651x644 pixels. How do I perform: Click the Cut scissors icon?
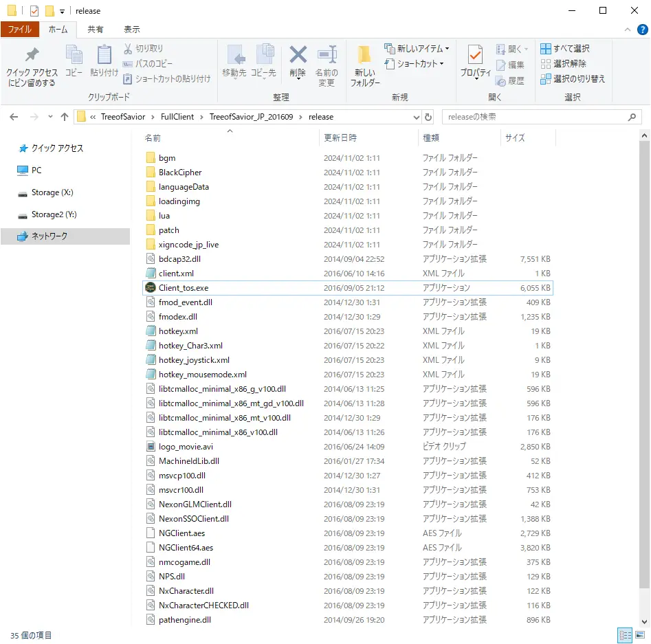(x=128, y=49)
